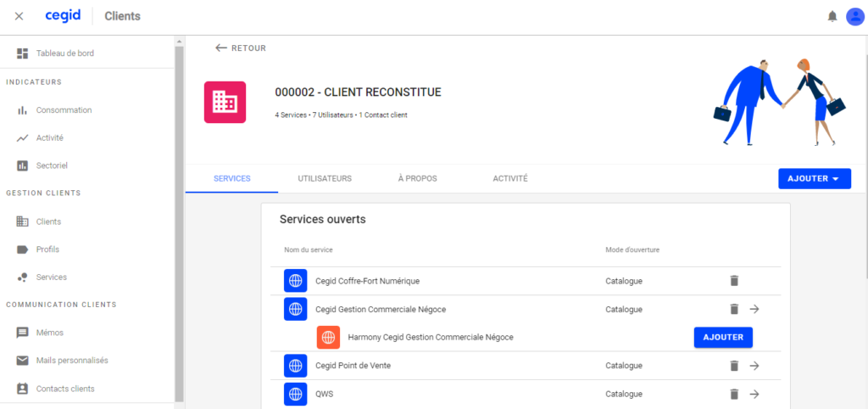The image size is (868, 409).
Task: Open the user account avatar
Action: click(x=855, y=17)
